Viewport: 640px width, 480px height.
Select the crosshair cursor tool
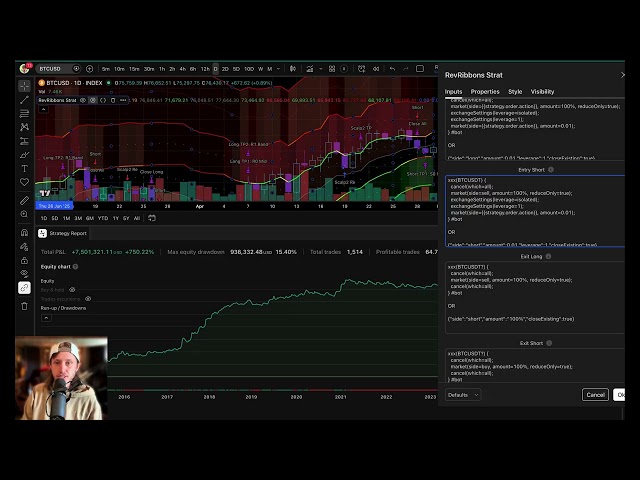[x=25, y=86]
